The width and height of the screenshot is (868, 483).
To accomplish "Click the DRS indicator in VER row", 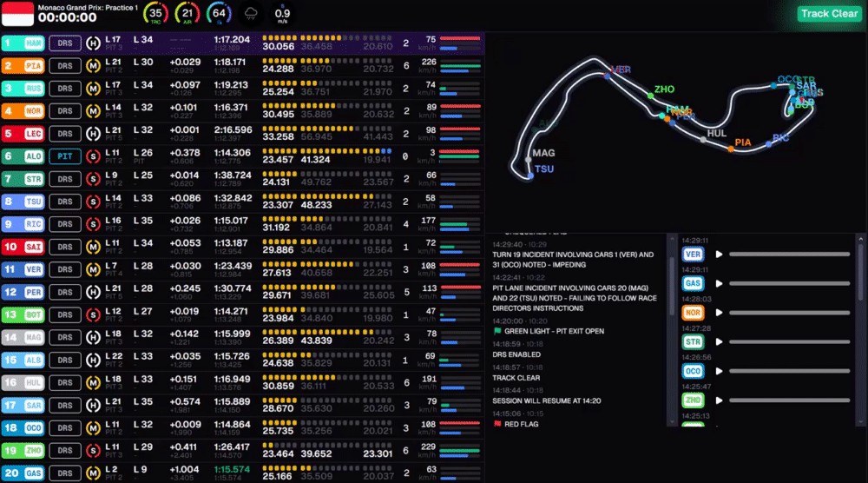I will click(65, 270).
